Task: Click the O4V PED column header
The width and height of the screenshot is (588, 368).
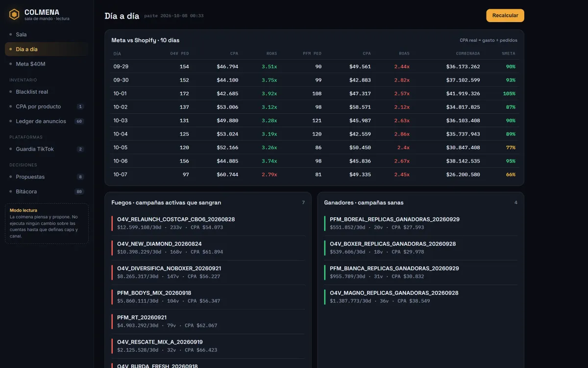Action: [179, 53]
